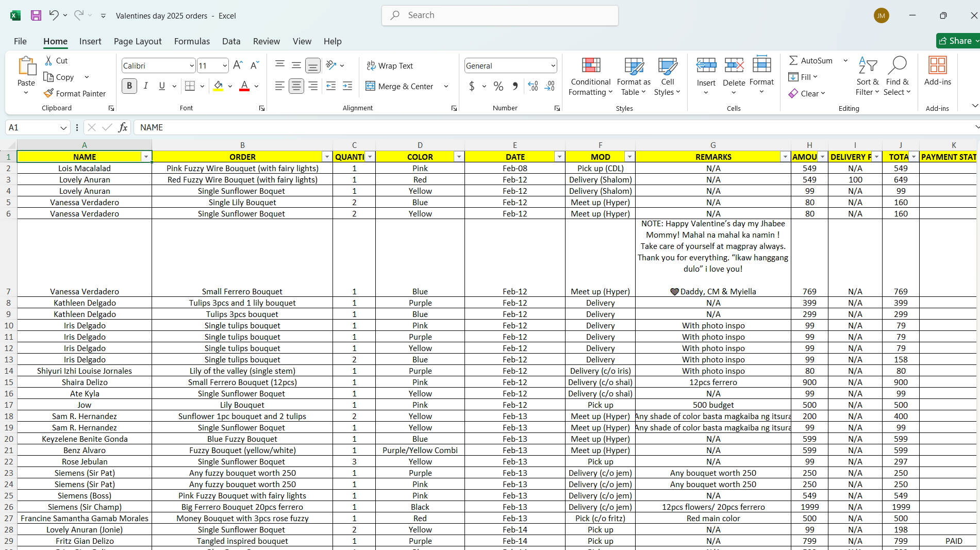Switch to the Formulas tab
This screenshot has height=550, width=980.
coord(192,41)
